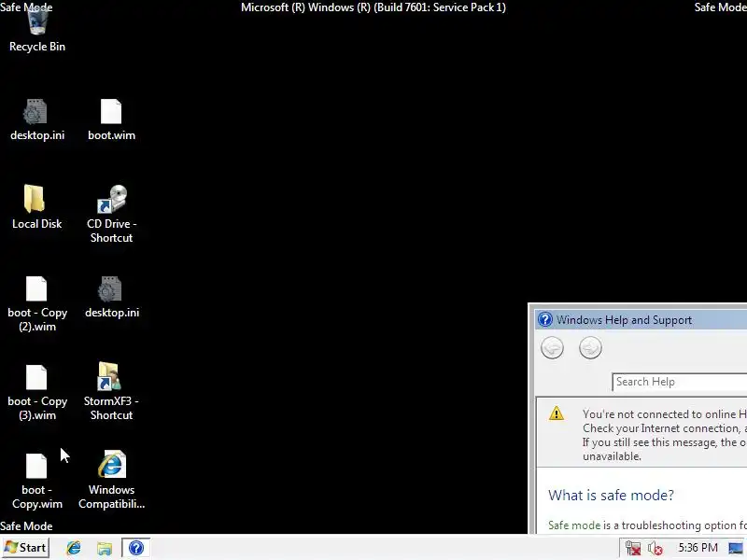Select CD Drive - Shortcut icon
The image size is (747, 560).
coord(111,215)
